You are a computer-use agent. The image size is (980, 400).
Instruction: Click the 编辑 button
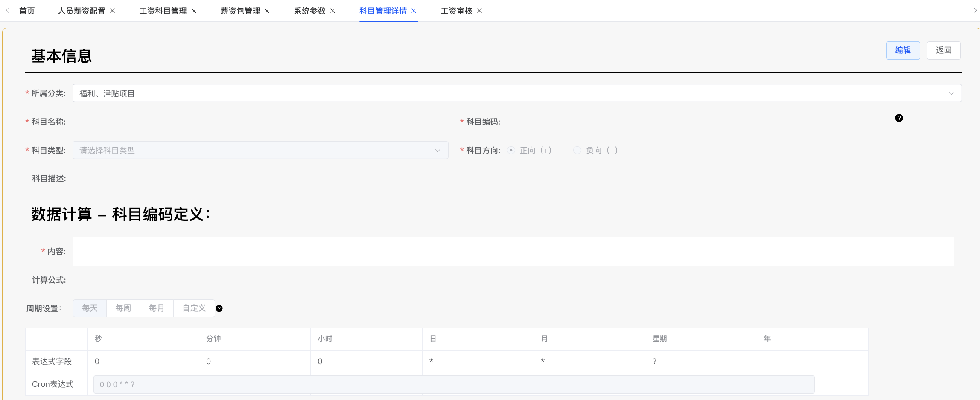[x=903, y=50]
